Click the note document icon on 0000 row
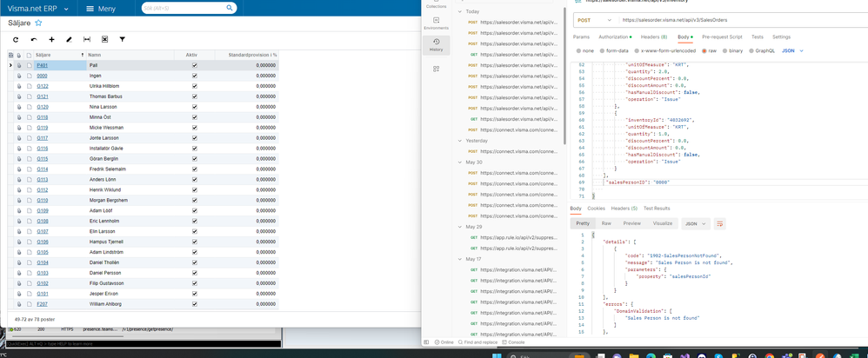The height and width of the screenshot is (358, 868). pos(30,76)
